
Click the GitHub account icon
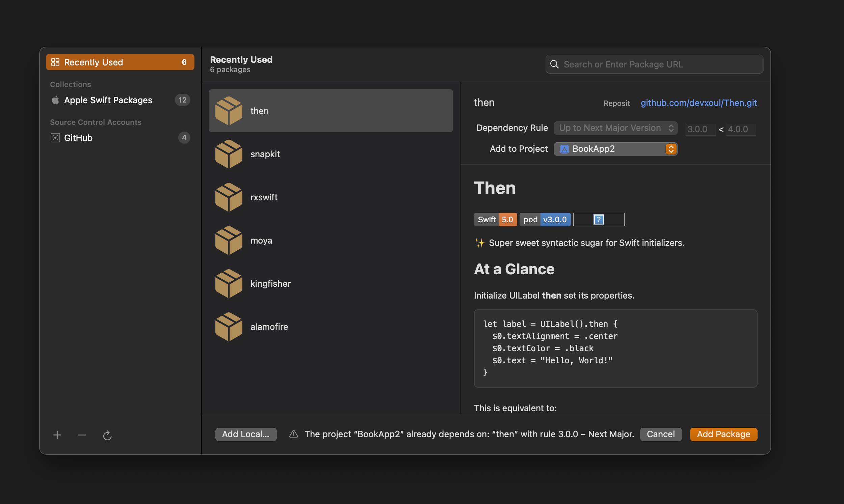(55, 138)
